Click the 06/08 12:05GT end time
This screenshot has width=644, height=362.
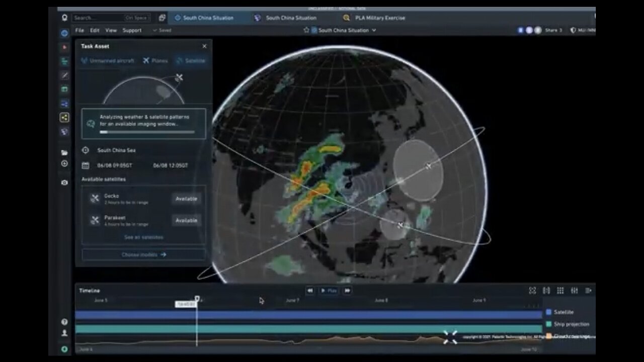click(171, 165)
